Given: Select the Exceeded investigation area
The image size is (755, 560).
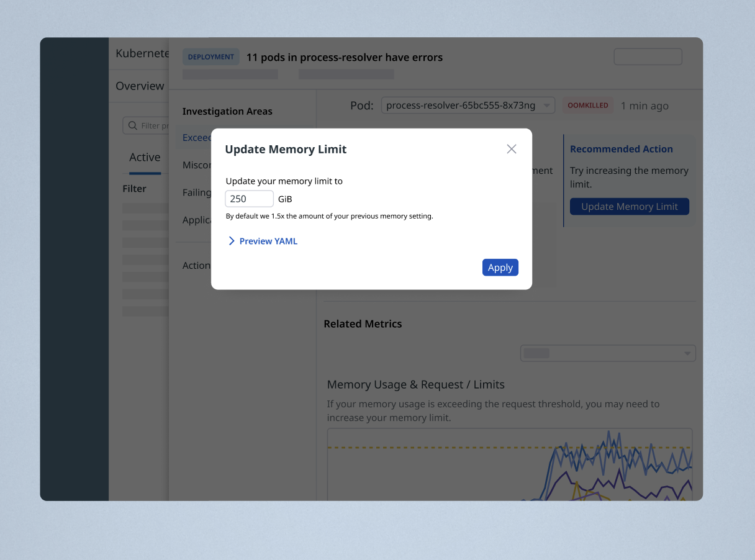Looking at the screenshot, I should [x=196, y=137].
